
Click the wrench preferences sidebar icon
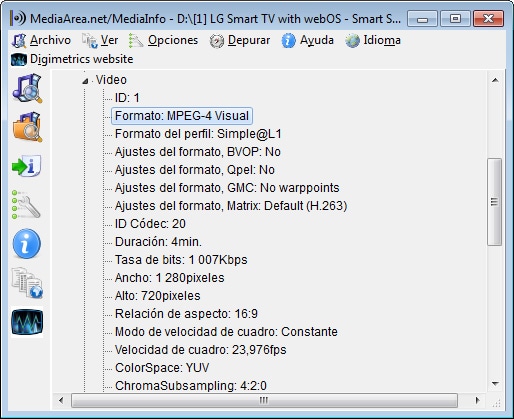pyautogui.click(x=26, y=205)
